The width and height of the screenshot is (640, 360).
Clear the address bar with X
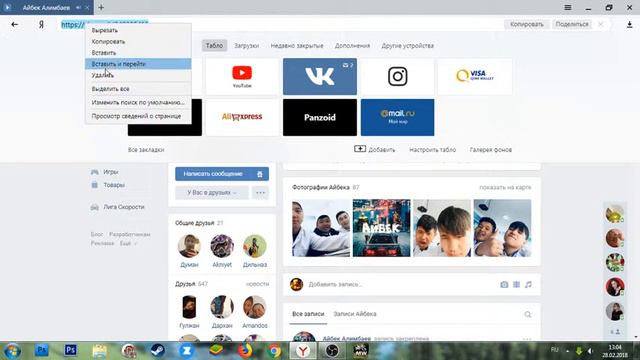tap(600, 24)
